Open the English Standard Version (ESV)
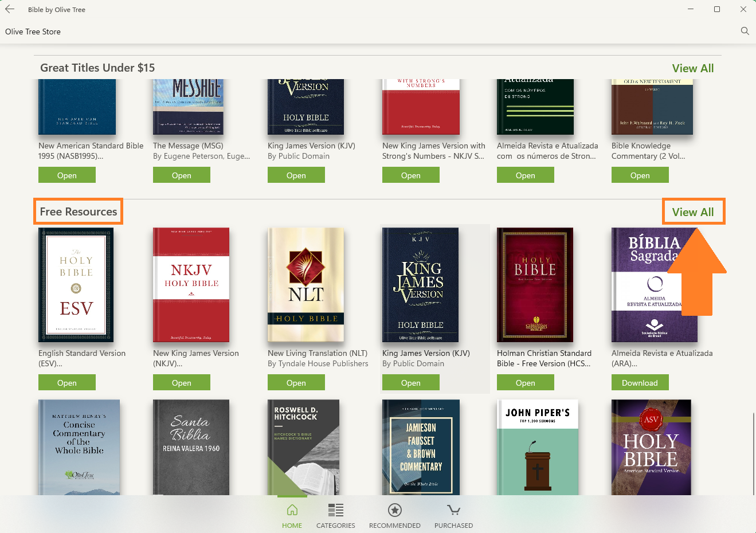The width and height of the screenshot is (756, 533). point(67,382)
